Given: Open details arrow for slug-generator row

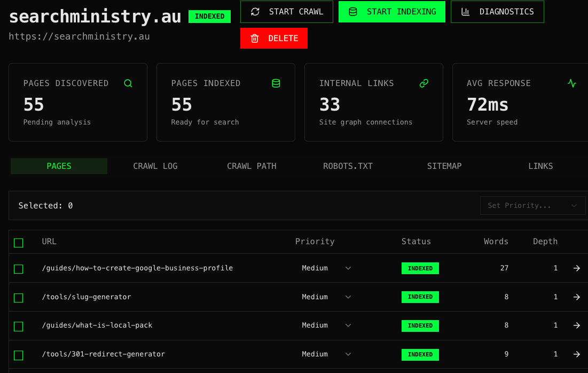Looking at the screenshot, I should click(577, 297).
